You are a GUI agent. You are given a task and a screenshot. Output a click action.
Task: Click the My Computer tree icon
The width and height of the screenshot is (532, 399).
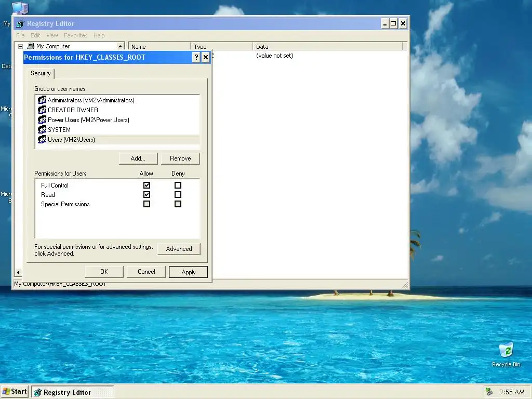click(x=31, y=46)
